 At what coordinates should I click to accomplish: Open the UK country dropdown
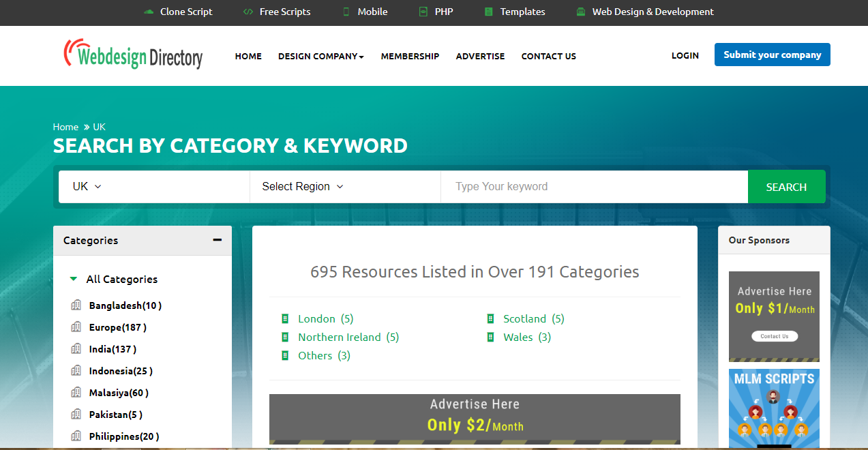86,186
